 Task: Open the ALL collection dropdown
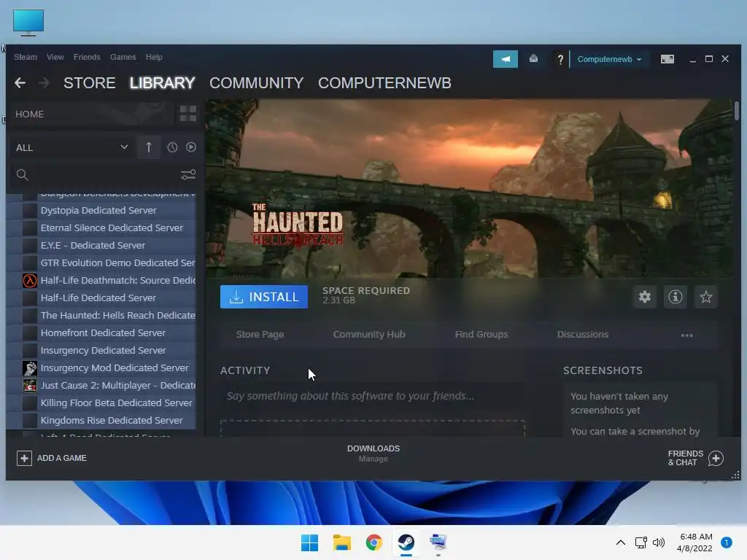[71, 147]
